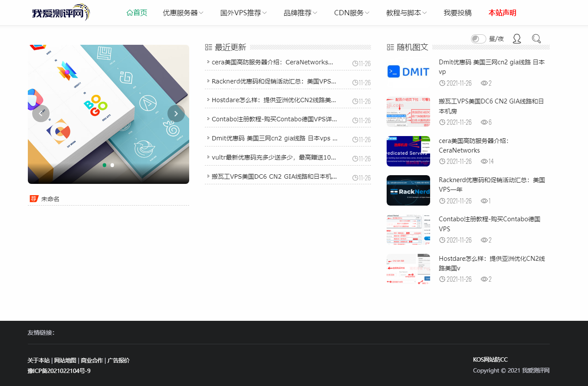Click clock icon on 搬瓦工VPS card
This screenshot has width=588, height=386.
pyautogui.click(x=442, y=122)
